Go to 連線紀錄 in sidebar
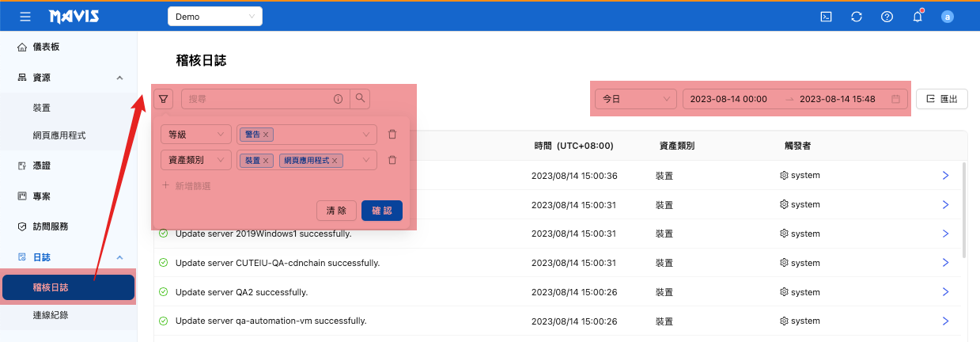The image size is (980, 342). (x=51, y=316)
